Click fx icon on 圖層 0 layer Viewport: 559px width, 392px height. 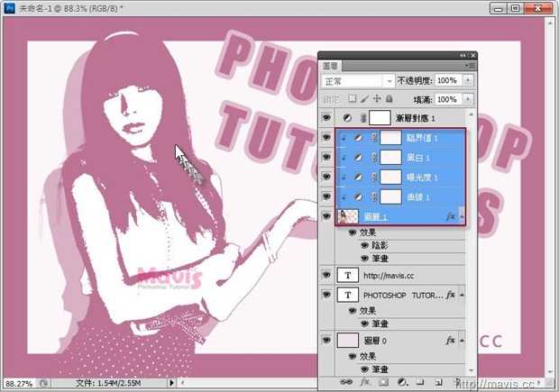[451, 341]
